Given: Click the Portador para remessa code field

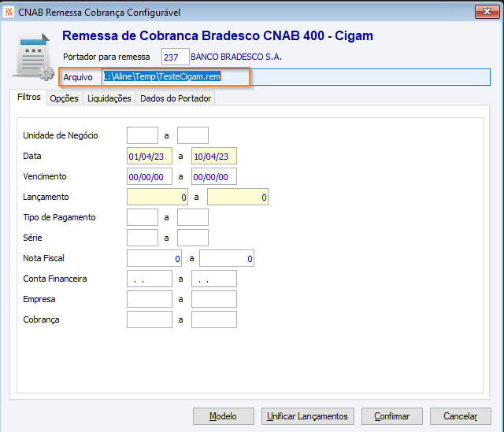Looking at the screenshot, I should 175,57.
